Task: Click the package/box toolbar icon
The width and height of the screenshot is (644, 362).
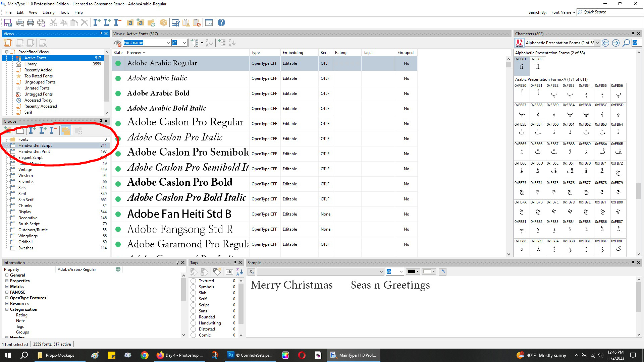Action: [163, 23]
